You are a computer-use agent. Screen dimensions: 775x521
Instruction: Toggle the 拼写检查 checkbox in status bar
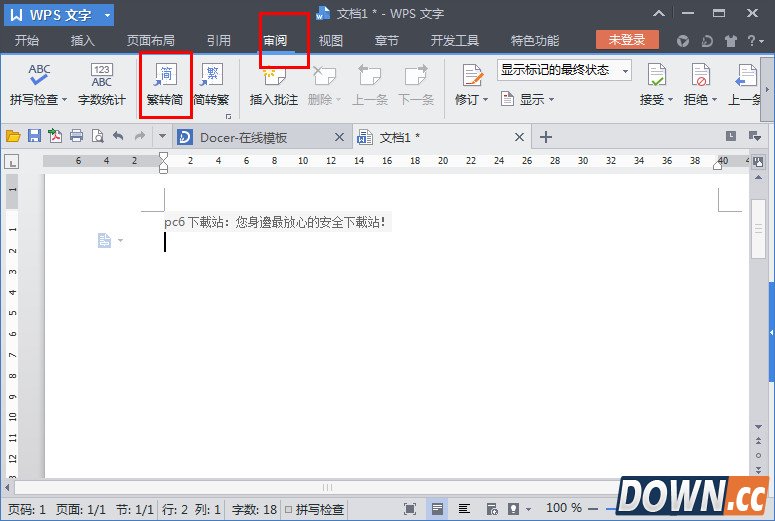click(289, 510)
